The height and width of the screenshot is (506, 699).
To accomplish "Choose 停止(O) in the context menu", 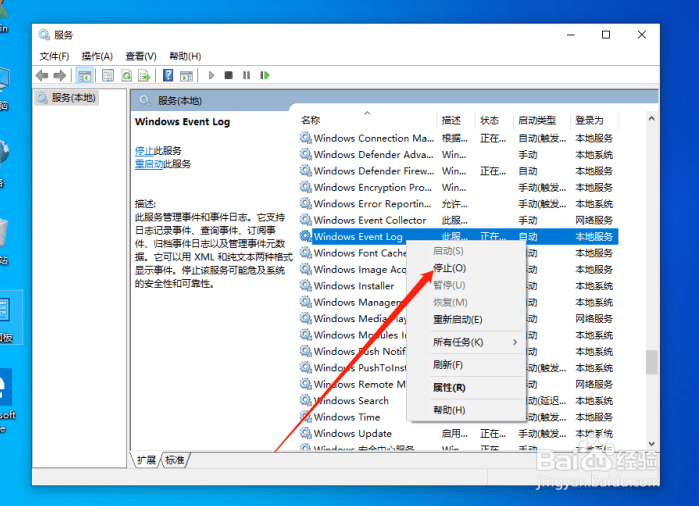I will 449,268.
